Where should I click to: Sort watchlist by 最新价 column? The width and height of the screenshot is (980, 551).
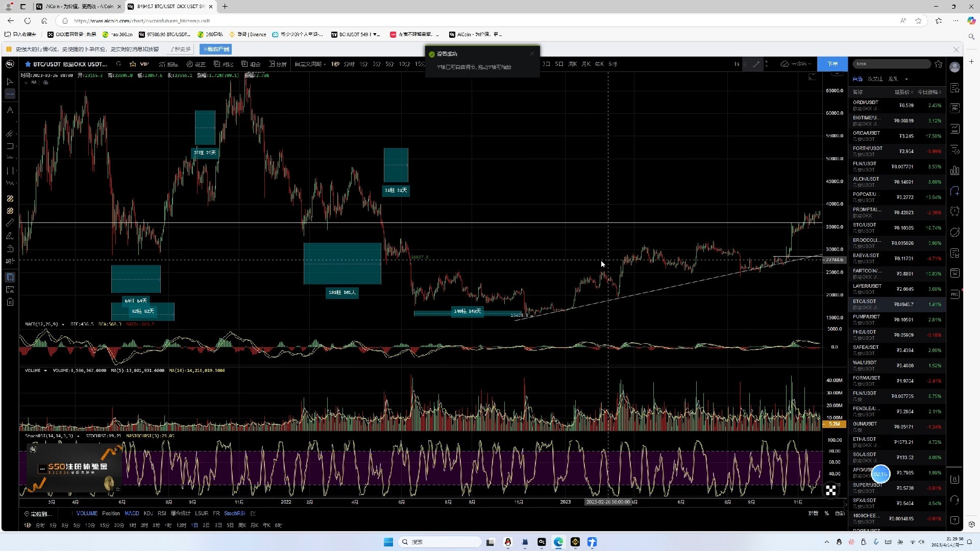pos(902,92)
